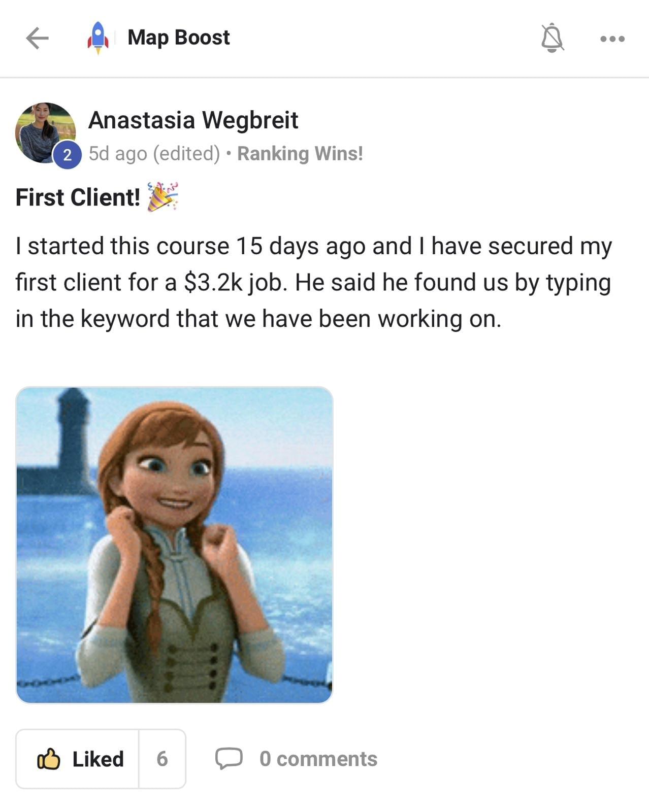Viewport: 649px width, 812px height.
Task: Toggle the muted notification bell
Action: point(552,38)
